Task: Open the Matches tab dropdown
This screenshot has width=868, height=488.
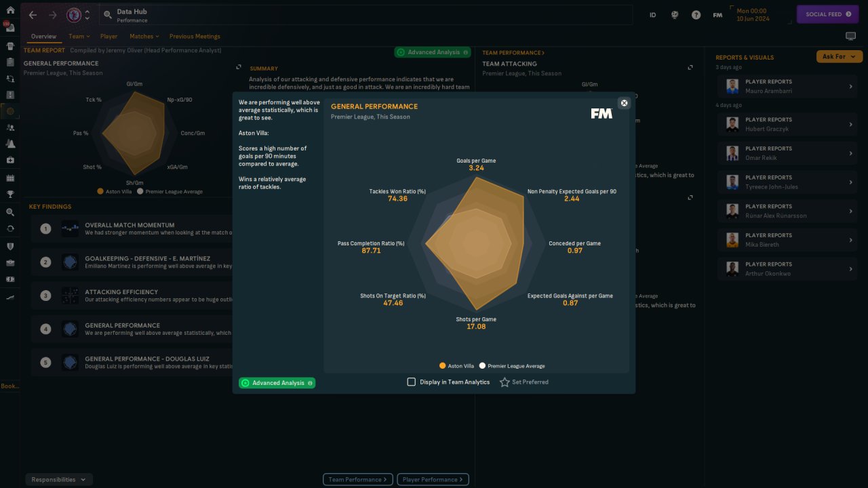Action: tap(144, 37)
